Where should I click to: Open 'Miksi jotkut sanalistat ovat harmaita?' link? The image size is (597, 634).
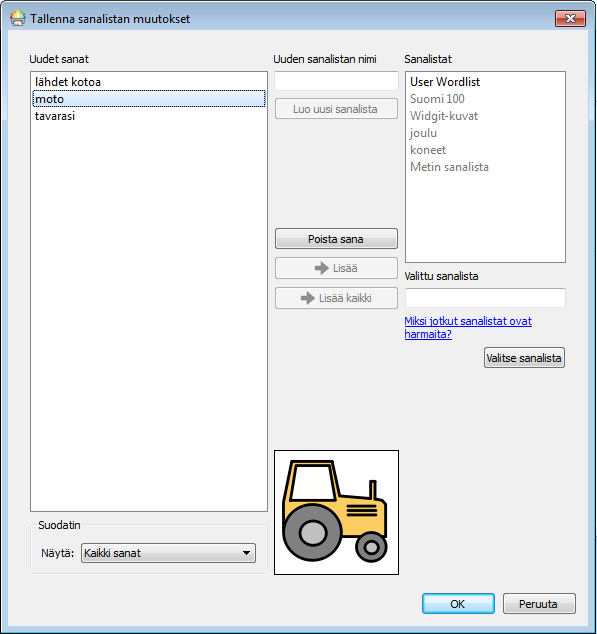(x=468, y=328)
